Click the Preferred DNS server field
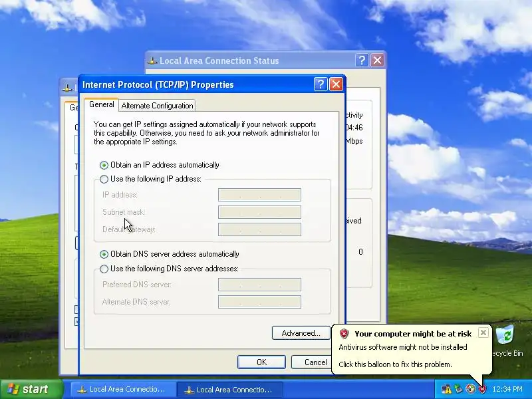The height and width of the screenshot is (399, 532). tap(259, 285)
